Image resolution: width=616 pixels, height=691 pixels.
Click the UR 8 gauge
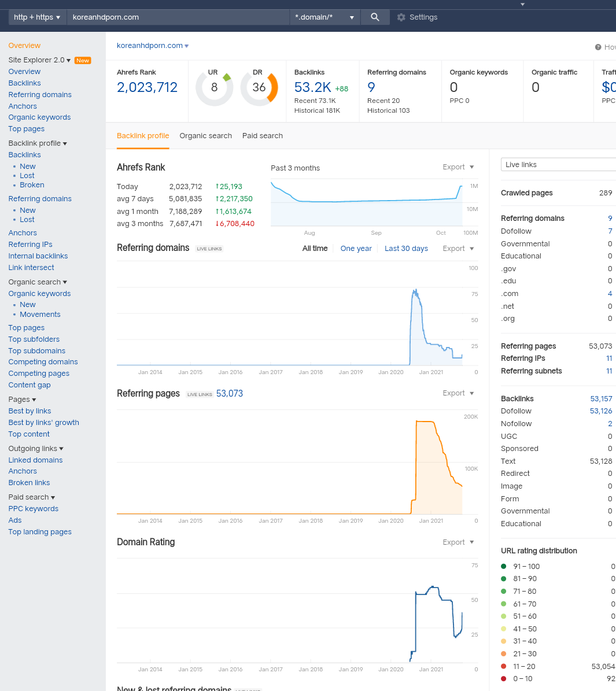click(x=215, y=87)
